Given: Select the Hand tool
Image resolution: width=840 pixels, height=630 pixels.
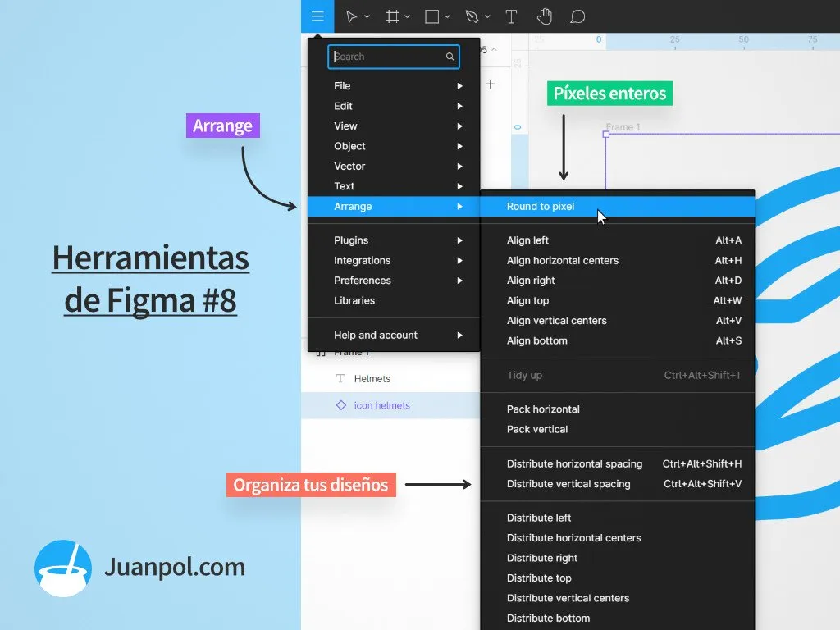Looking at the screenshot, I should click(545, 16).
